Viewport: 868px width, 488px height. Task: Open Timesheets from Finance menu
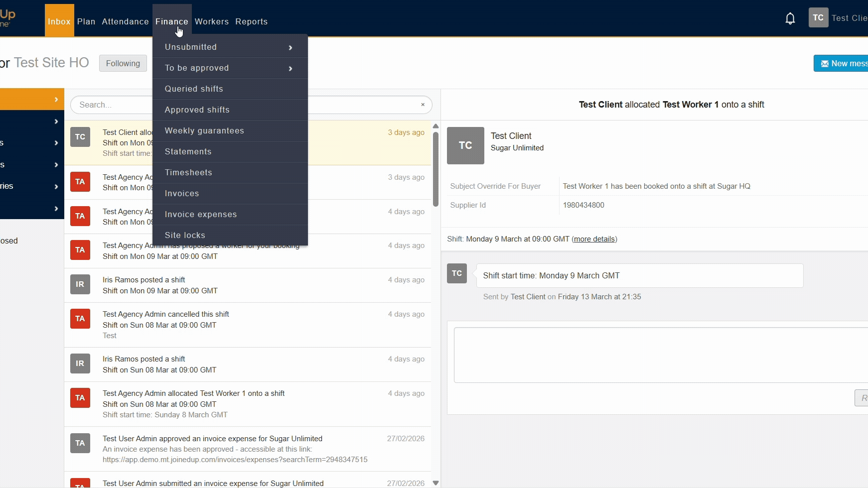(188, 173)
